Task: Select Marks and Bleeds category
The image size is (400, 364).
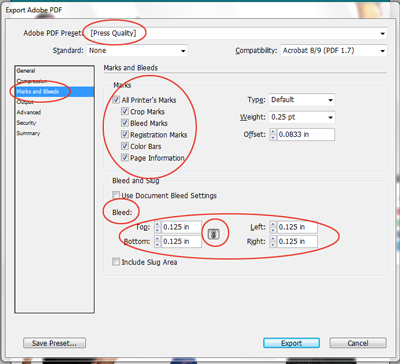Action: [55, 92]
